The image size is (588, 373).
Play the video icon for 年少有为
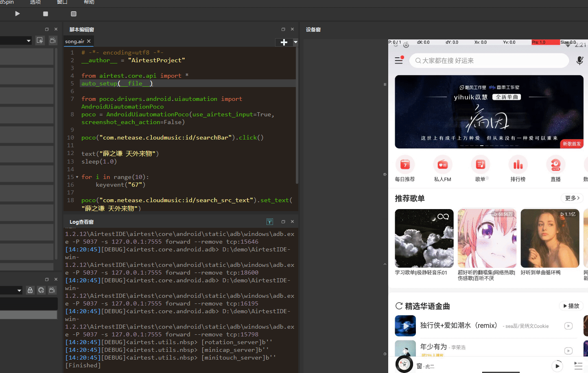coord(568,351)
